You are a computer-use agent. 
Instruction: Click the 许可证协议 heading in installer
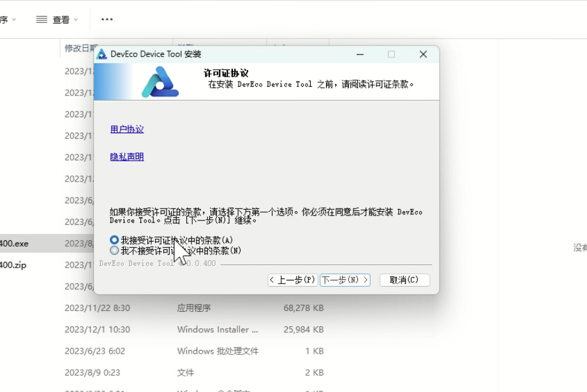pyautogui.click(x=226, y=73)
